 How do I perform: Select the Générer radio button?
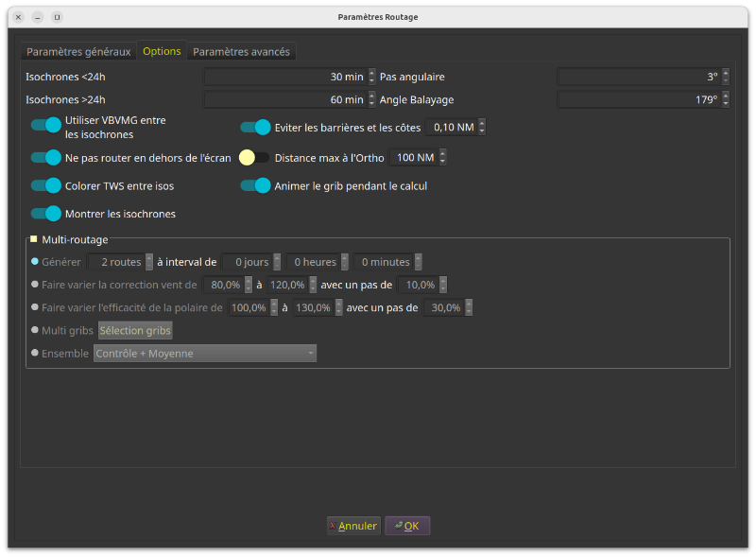click(36, 262)
